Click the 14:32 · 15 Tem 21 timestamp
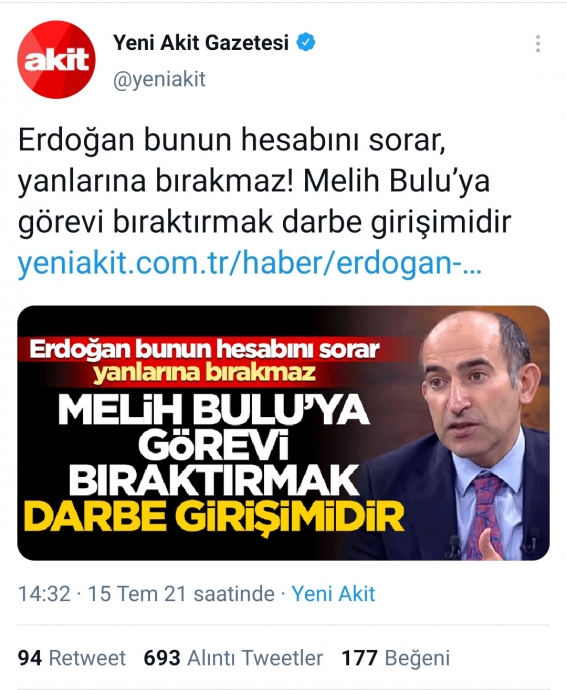The width and height of the screenshot is (567, 690). pyautogui.click(x=146, y=594)
